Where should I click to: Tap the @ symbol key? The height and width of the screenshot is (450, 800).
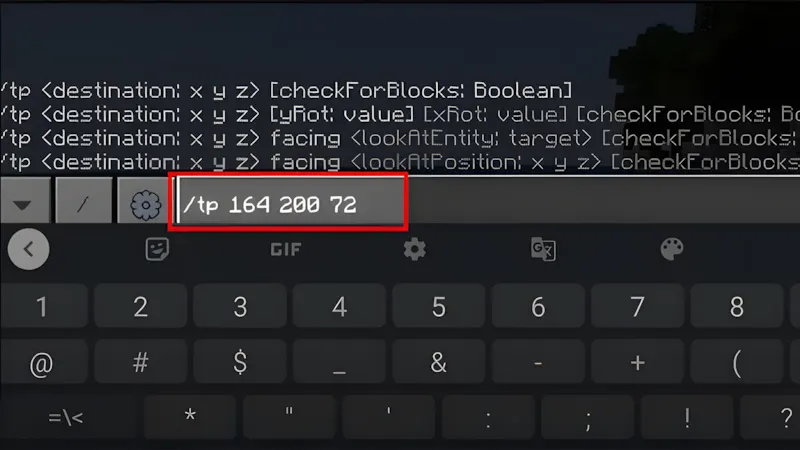point(41,363)
